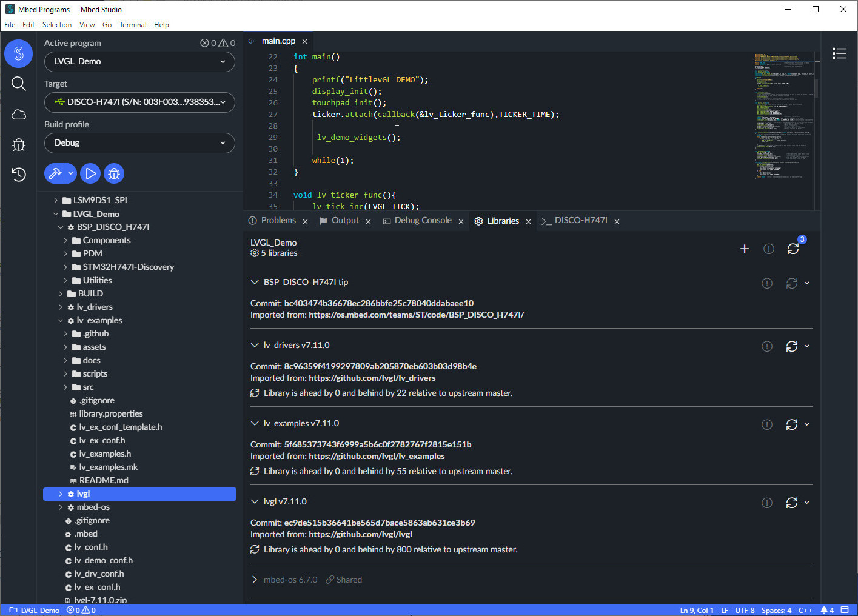
Task: Open the Build profile Debug dropdown
Action: 139,143
